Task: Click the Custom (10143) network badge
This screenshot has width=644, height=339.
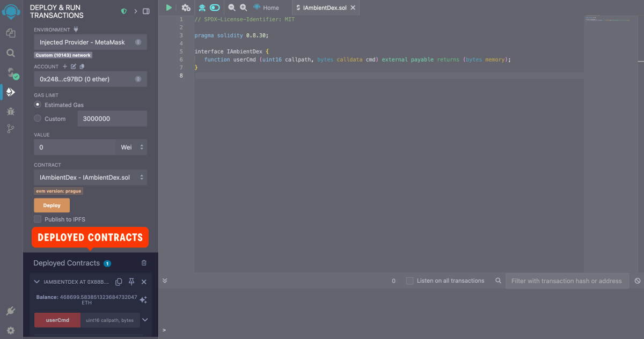Action: [x=63, y=55]
